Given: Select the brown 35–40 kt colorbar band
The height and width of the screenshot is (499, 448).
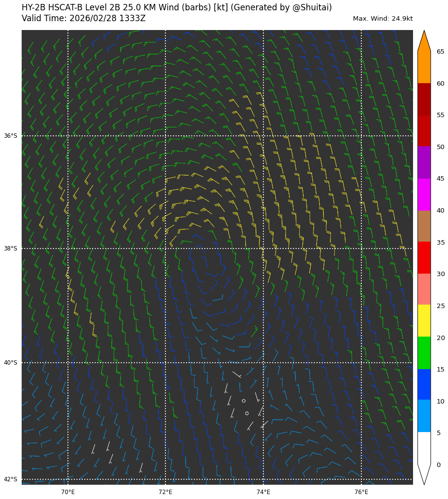Looking at the screenshot, I should (424, 226).
